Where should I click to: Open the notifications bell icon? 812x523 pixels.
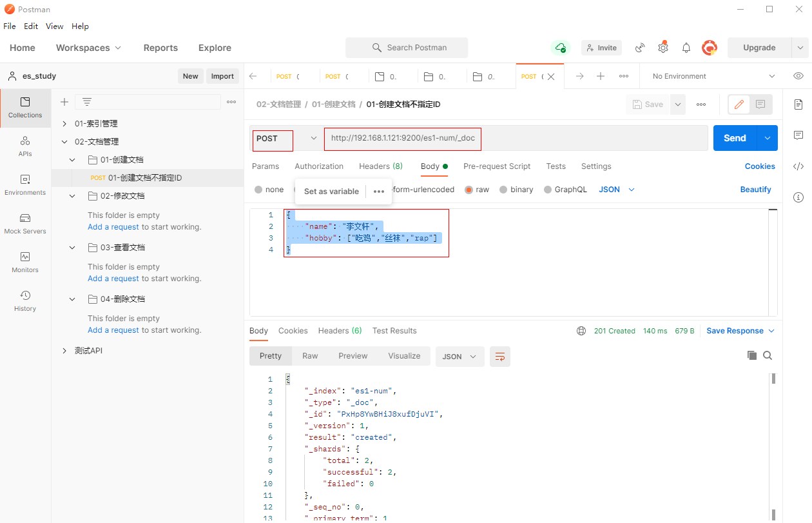[686, 48]
